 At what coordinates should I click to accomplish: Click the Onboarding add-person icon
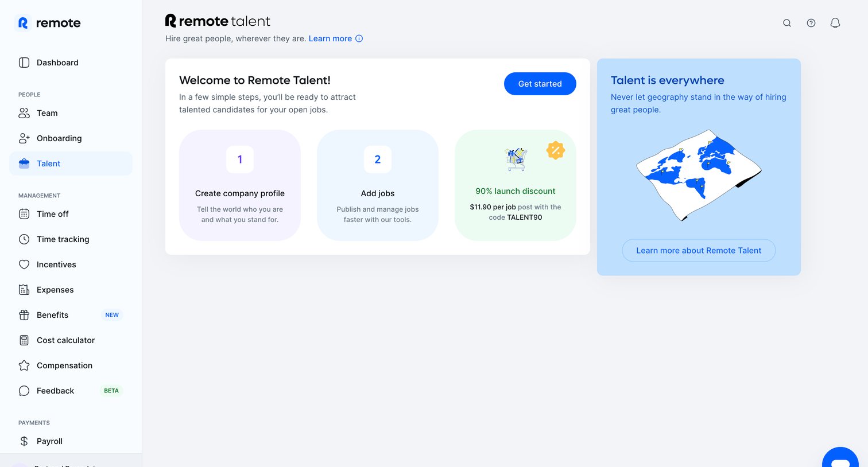(x=24, y=138)
